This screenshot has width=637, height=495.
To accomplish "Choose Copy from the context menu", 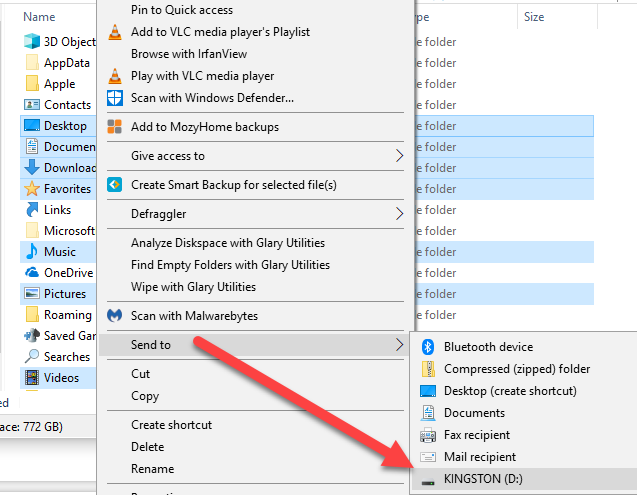I will click(146, 396).
